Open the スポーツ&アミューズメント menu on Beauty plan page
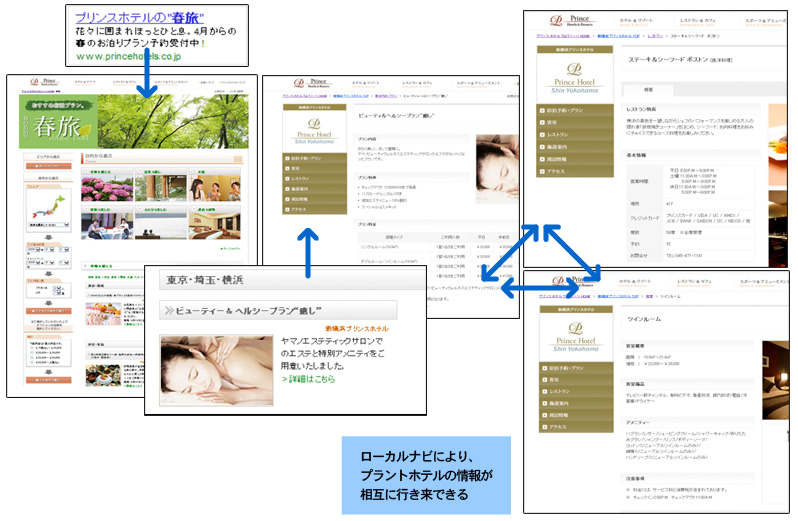798x521 pixels. (x=478, y=83)
